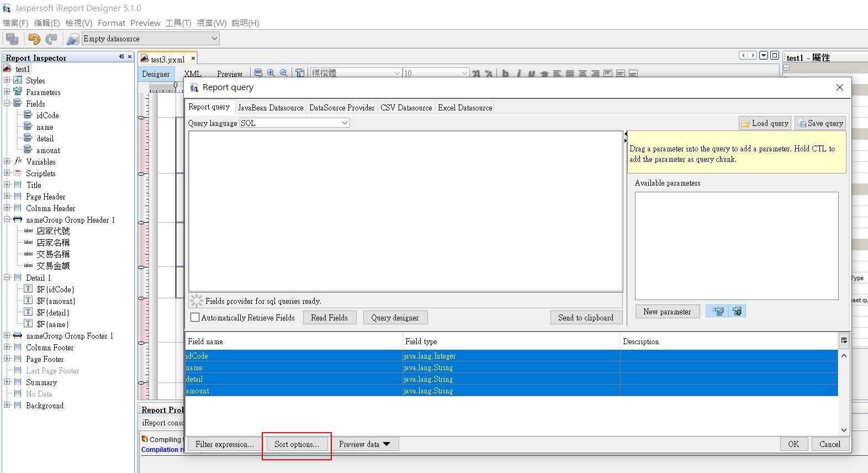Click the Bold formatting icon
The width and height of the screenshot is (868, 473).
click(x=505, y=73)
